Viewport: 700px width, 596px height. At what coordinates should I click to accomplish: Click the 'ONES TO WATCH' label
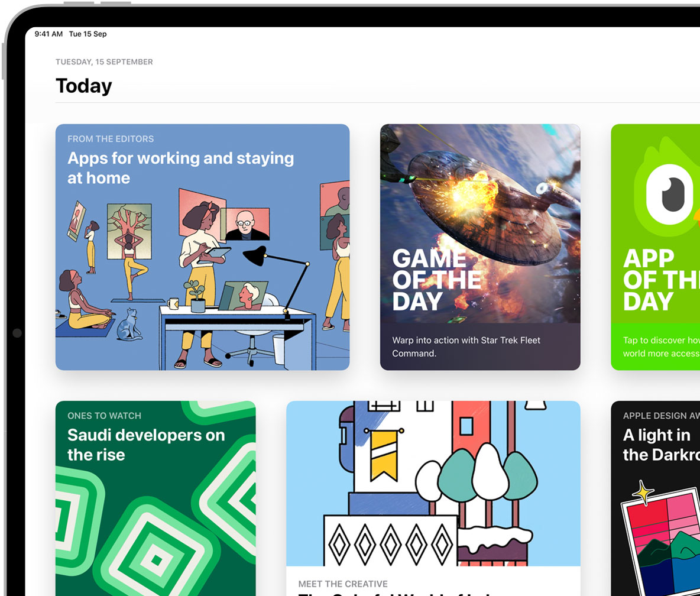[105, 416]
